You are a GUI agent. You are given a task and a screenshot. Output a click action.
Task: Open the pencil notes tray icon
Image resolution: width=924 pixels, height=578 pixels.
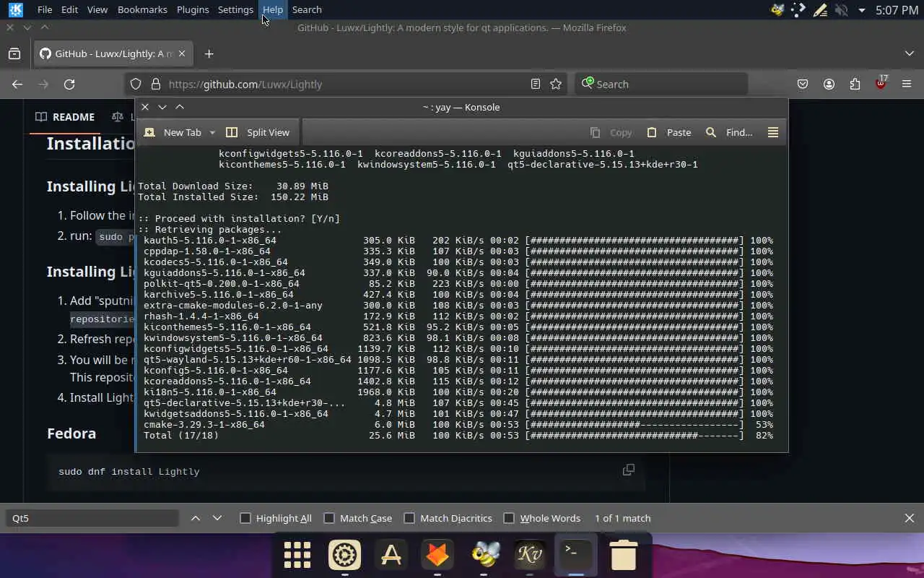(x=819, y=10)
